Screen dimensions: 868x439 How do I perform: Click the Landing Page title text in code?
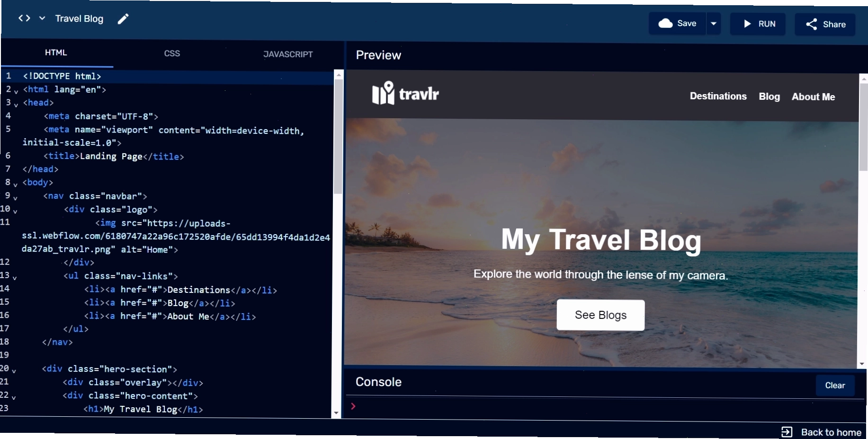coord(111,156)
